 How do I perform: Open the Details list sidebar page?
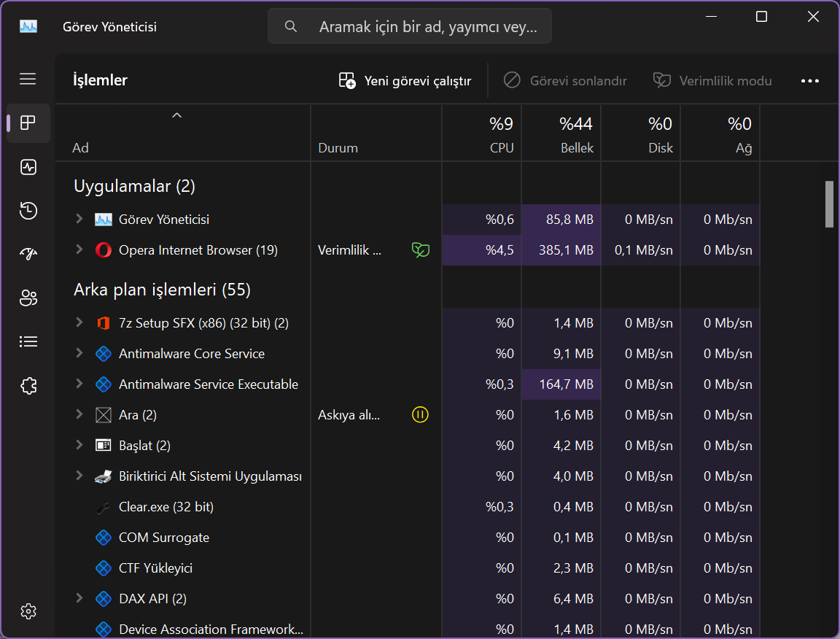[x=28, y=341]
